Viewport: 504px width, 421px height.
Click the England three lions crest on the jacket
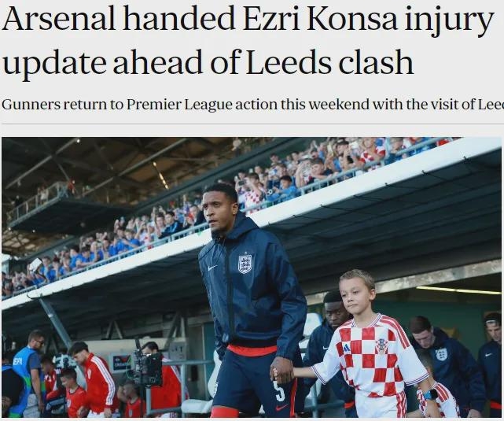pos(245,264)
